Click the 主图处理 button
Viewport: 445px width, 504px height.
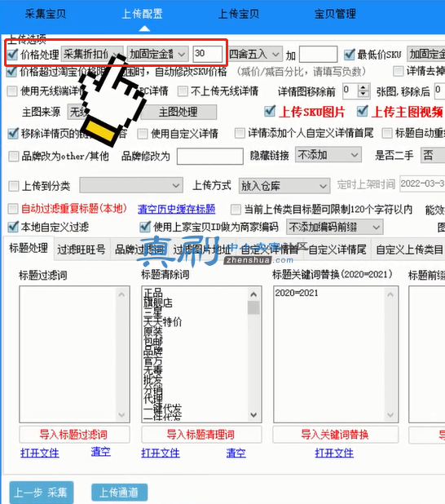click(x=178, y=112)
